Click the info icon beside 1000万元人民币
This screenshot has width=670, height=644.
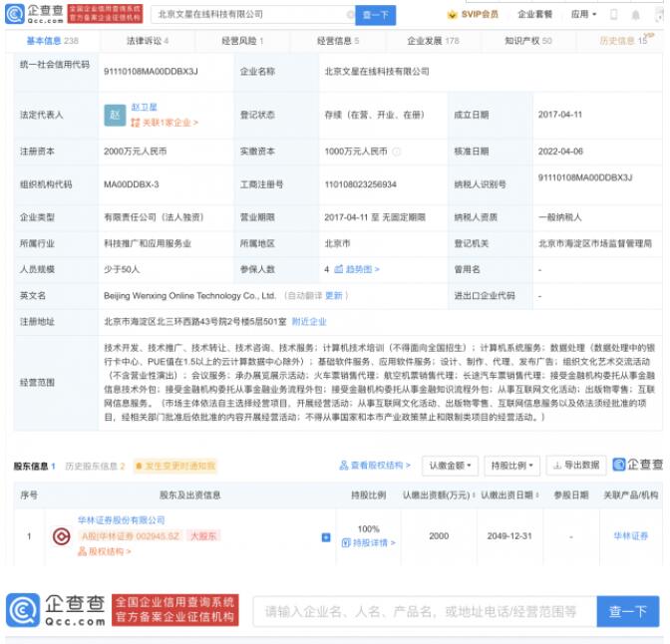pyautogui.click(x=397, y=152)
